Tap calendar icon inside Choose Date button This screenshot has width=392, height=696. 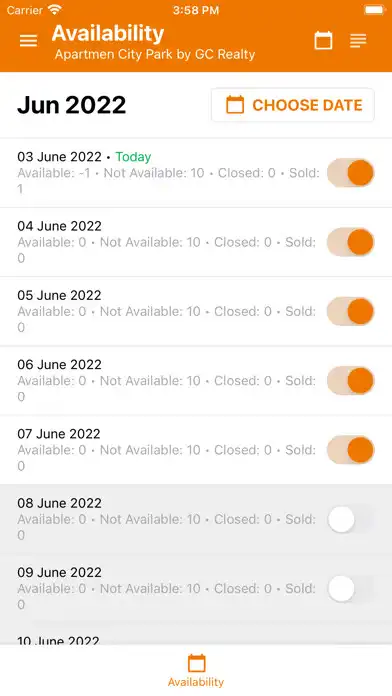click(x=235, y=105)
